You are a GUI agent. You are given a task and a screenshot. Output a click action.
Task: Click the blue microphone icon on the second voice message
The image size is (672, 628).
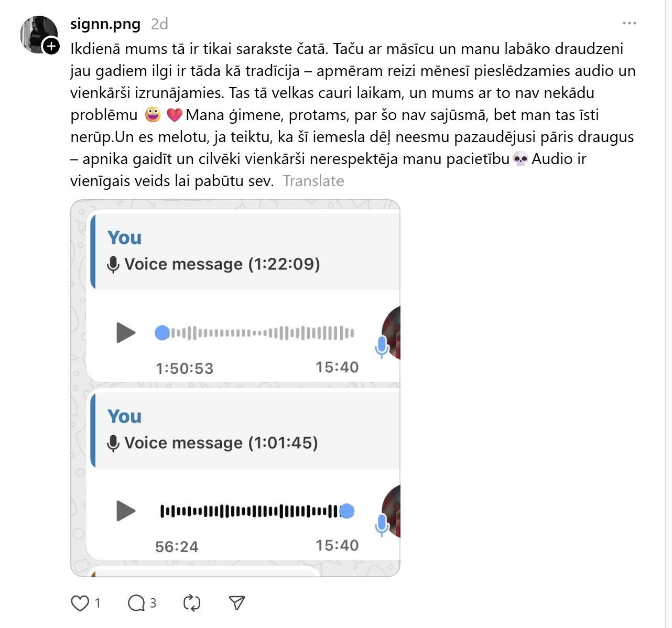(x=382, y=525)
